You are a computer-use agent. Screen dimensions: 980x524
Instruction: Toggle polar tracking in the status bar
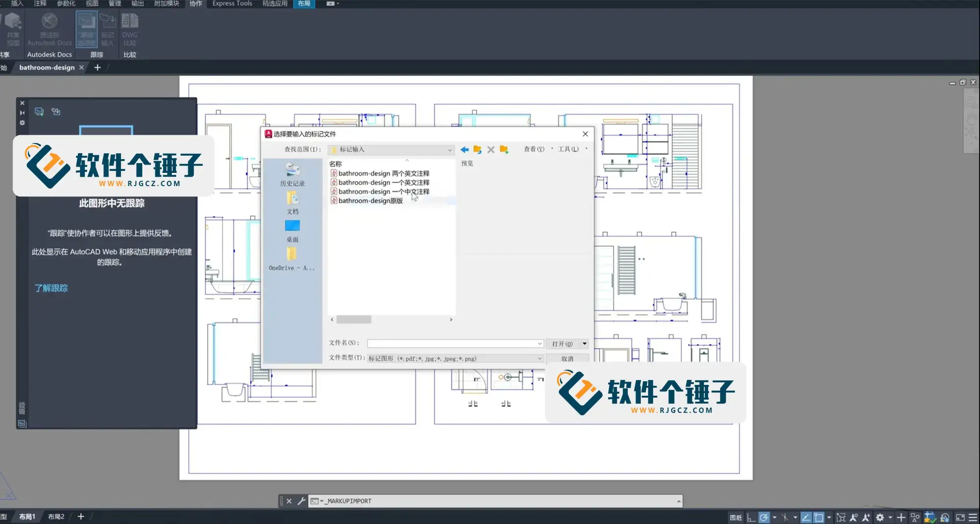(764, 517)
